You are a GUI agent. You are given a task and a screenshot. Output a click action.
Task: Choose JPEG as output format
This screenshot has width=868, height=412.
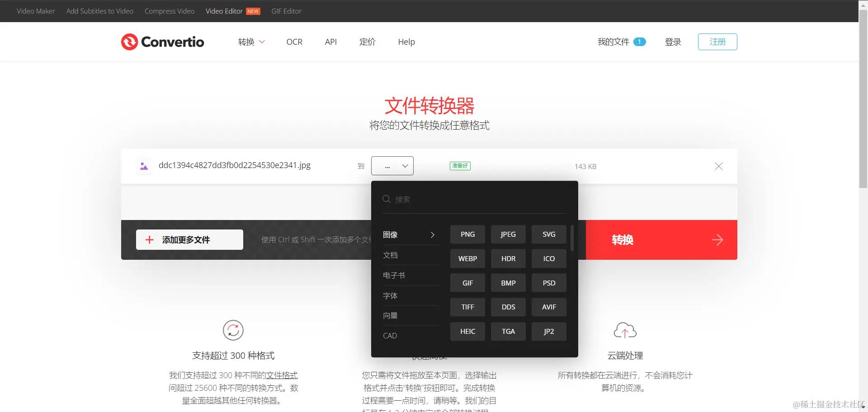tap(508, 234)
